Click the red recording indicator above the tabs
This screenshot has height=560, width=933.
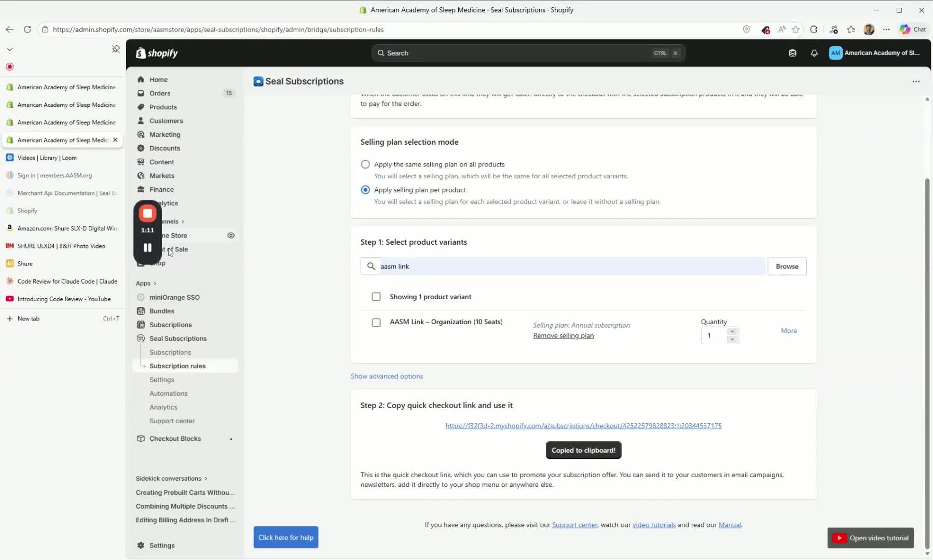tap(10, 67)
